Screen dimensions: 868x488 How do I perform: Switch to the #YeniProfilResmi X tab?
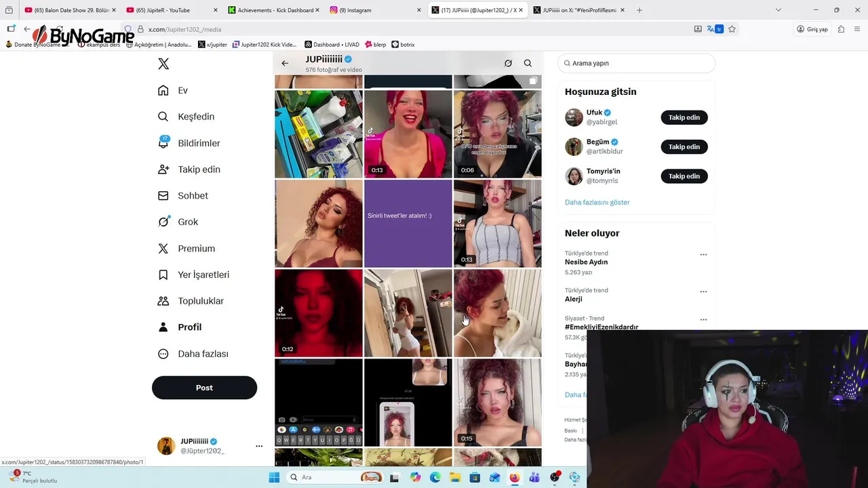tap(578, 10)
